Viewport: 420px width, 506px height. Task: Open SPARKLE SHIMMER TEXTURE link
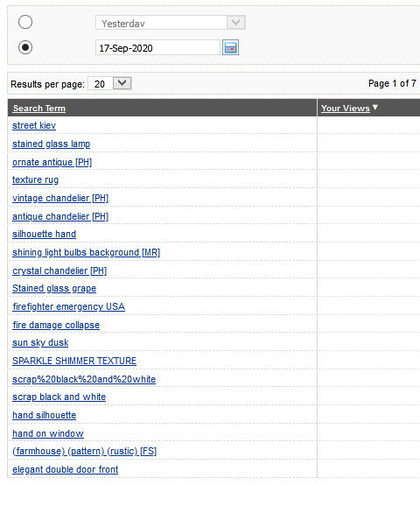74,361
